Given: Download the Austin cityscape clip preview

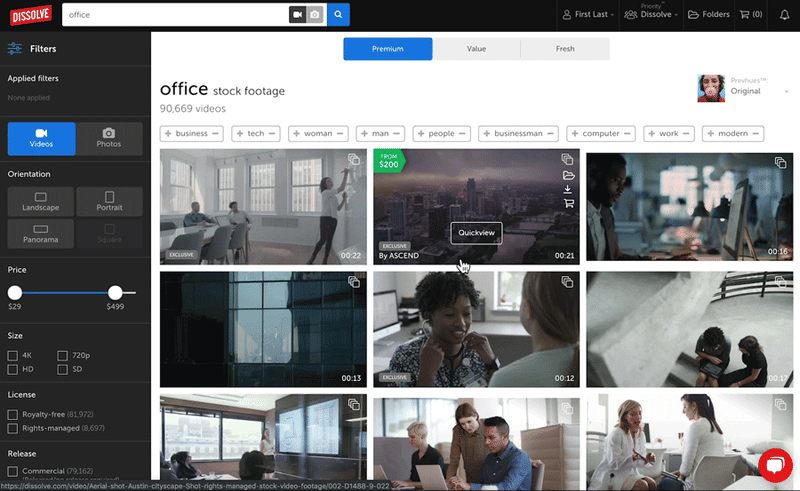Looking at the screenshot, I should click(568, 188).
